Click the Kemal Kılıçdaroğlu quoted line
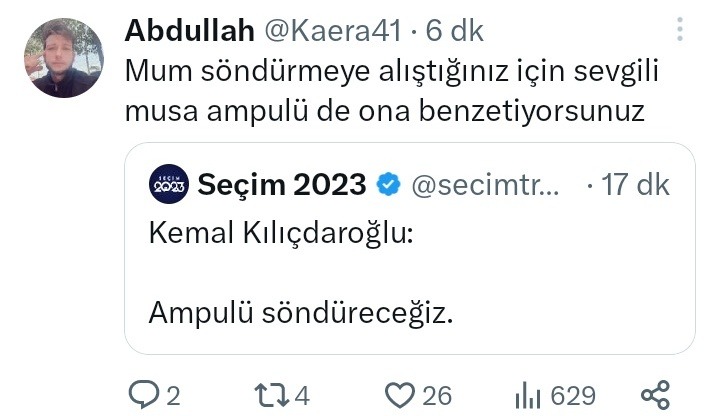This screenshot has height=416, width=712. pos(281,234)
